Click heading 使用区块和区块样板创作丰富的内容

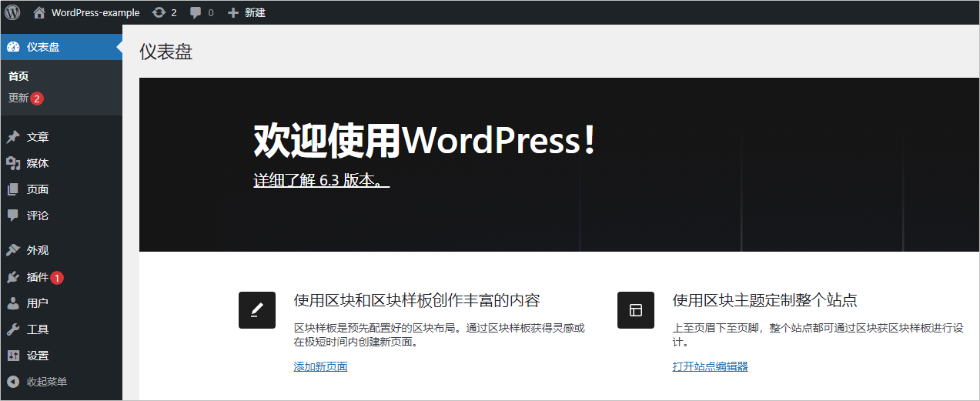pos(417,300)
